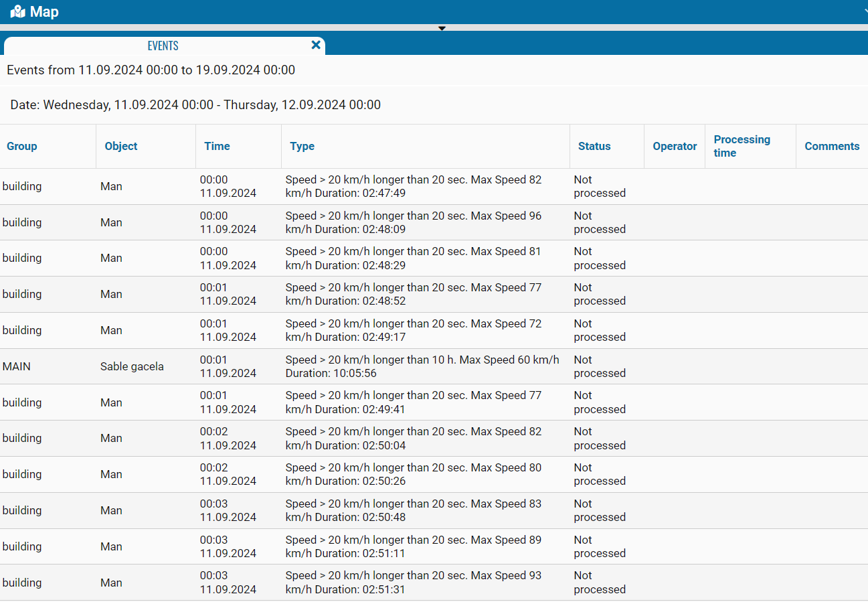
Task: Click event with Duration 02:50:48
Action: pyautogui.click(x=413, y=510)
